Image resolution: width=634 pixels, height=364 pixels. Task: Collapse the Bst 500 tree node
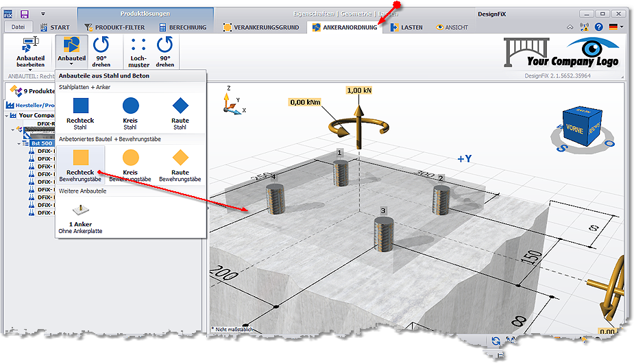pos(19,143)
